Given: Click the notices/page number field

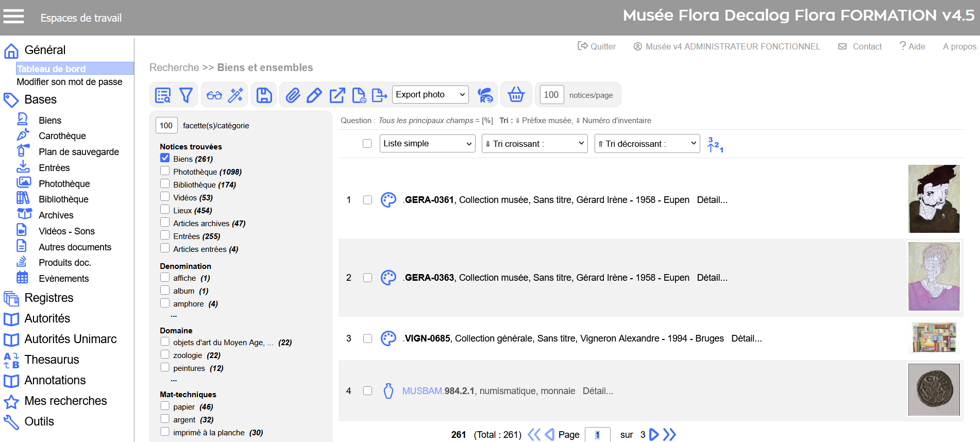Looking at the screenshot, I should click(x=551, y=95).
